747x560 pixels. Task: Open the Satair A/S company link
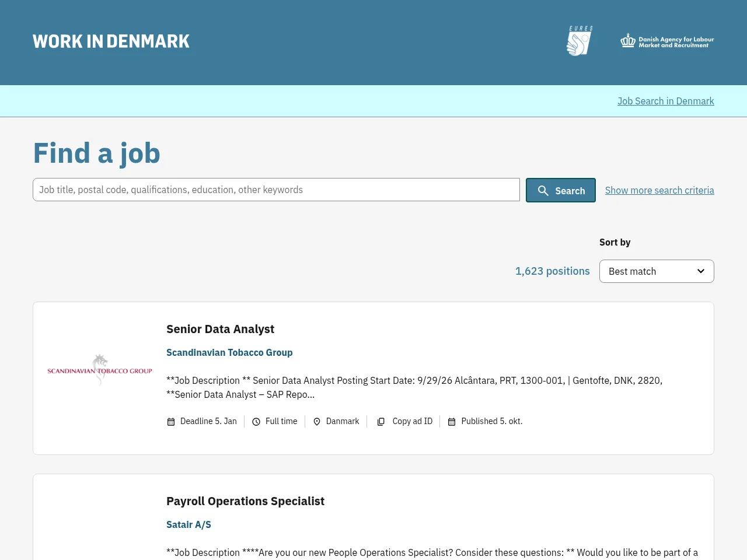[189, 524]
